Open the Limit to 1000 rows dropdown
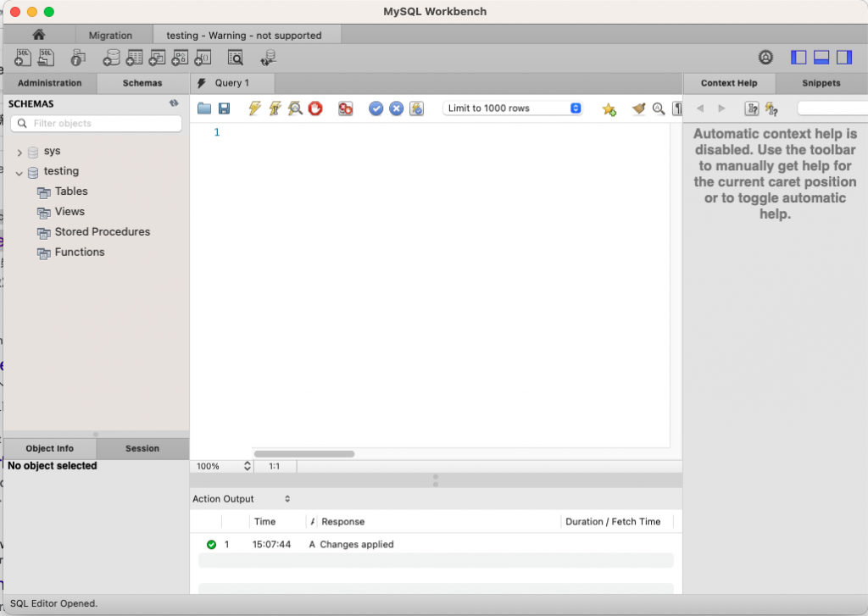This screenshot has width=868, height=616. (x=512, y=108)
